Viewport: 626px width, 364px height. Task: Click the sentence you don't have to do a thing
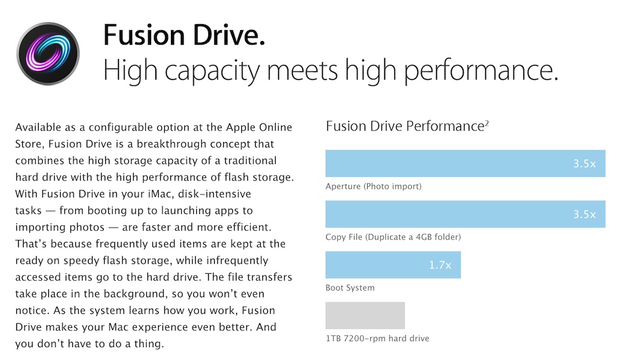[x=90, y=344]
